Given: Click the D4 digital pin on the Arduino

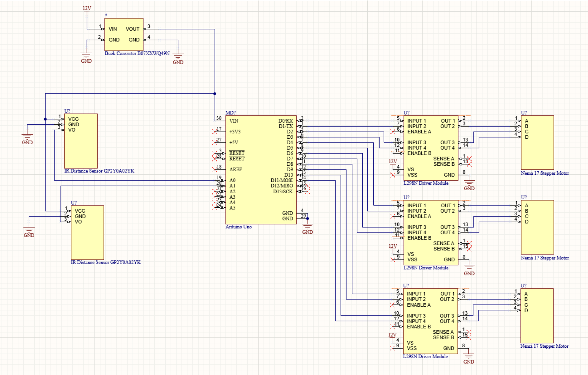Looking at the screenshot, I should 290,143.
